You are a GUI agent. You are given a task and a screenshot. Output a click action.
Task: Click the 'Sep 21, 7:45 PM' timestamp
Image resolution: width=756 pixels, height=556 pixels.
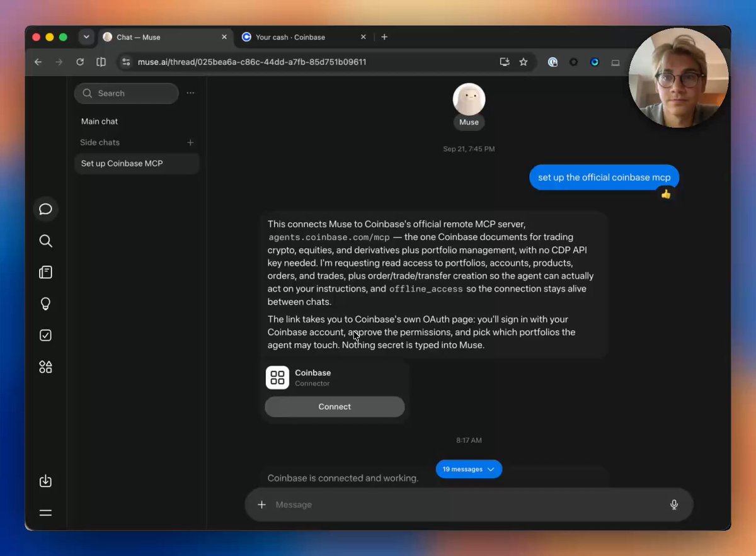tap(469, 149)
